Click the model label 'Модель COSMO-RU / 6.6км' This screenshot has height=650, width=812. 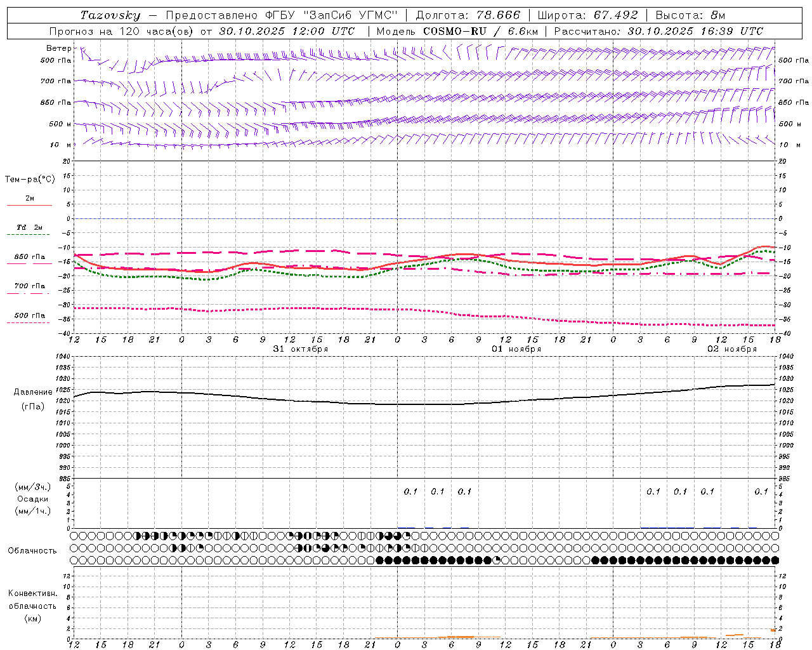[x=457, y=31]
